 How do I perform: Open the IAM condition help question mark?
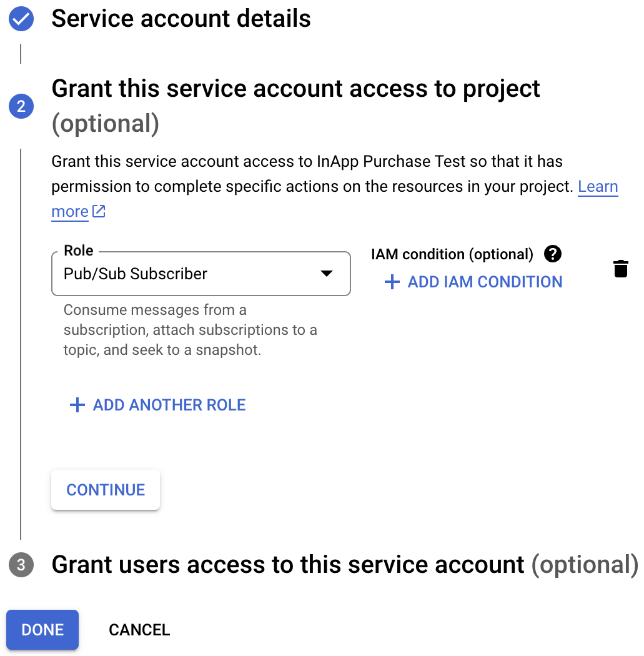pos(553,254)
